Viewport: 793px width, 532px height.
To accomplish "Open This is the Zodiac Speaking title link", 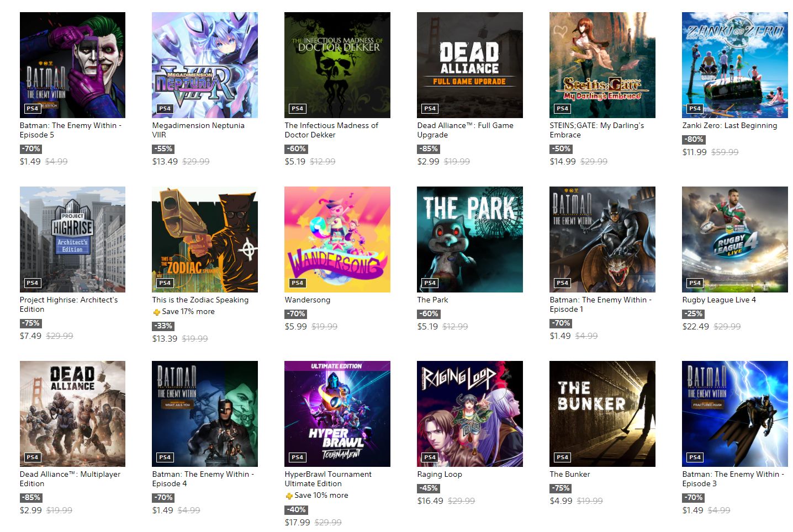I will pos(200,300).
